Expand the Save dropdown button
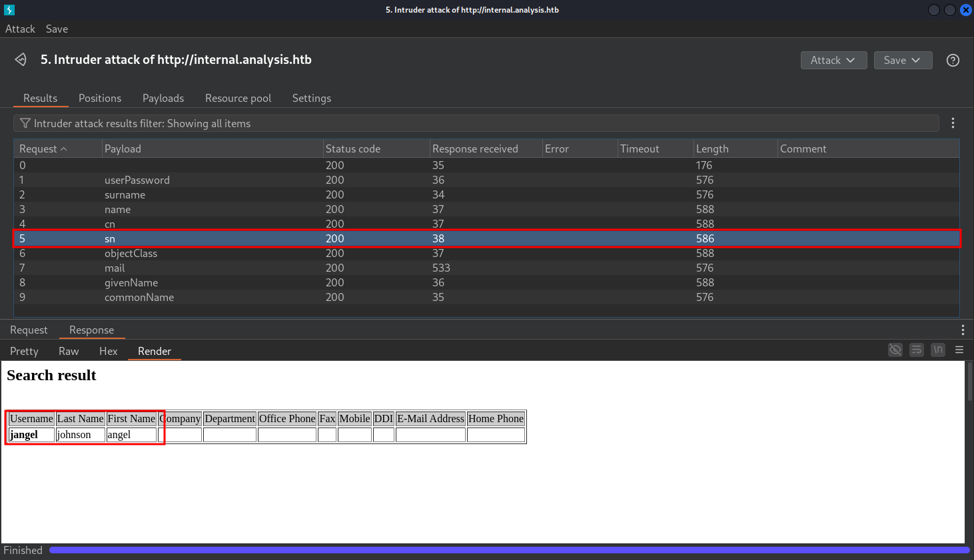Screen dimensions: 974x560 tap(902, 61)
